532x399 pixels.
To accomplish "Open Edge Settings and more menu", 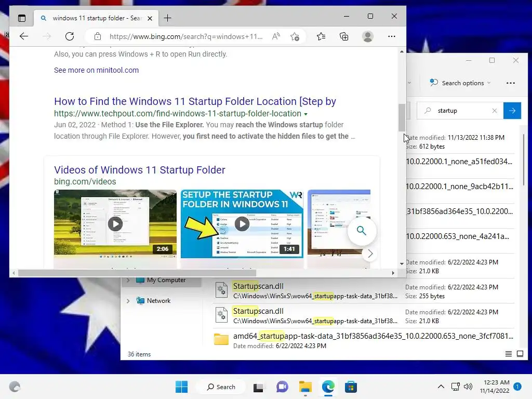I will tap(392, 36).
